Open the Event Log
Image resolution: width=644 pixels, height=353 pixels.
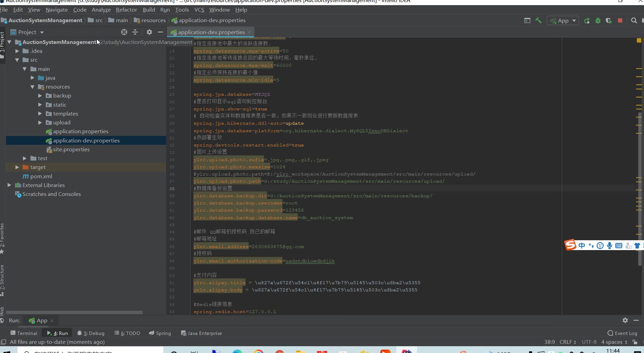pos(622,333)
